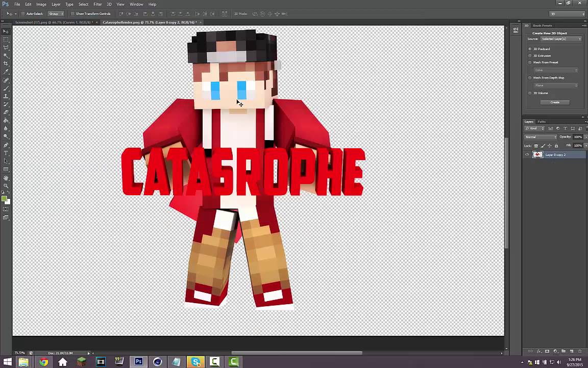Screen dimensions: 588x368
Task: Enable the Show Transform Controls checkbox
Action: point(72,14)
